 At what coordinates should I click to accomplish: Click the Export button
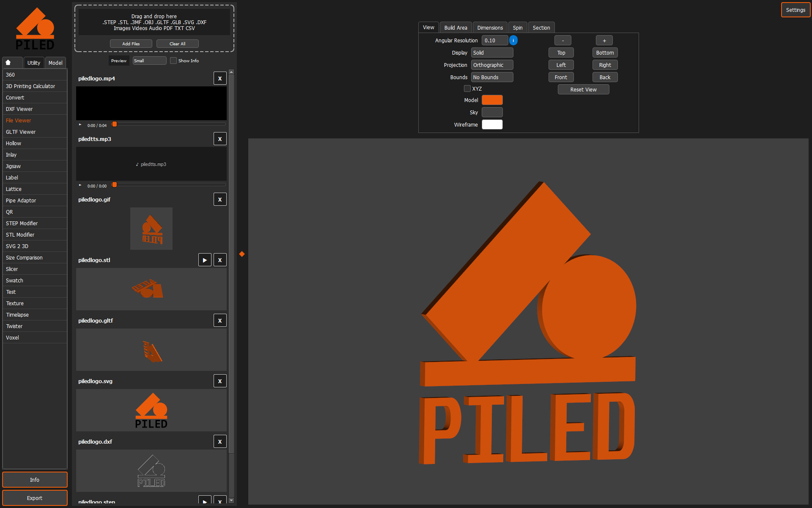click(35, 498)
